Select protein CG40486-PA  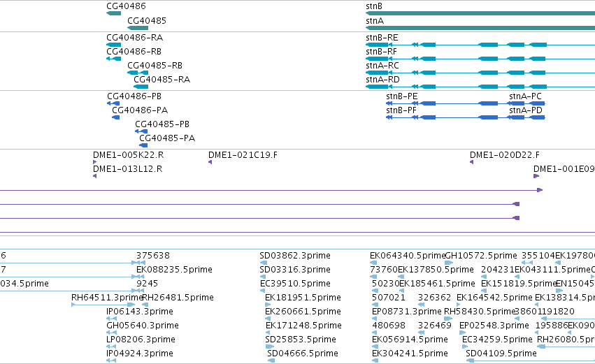point(140,110)
